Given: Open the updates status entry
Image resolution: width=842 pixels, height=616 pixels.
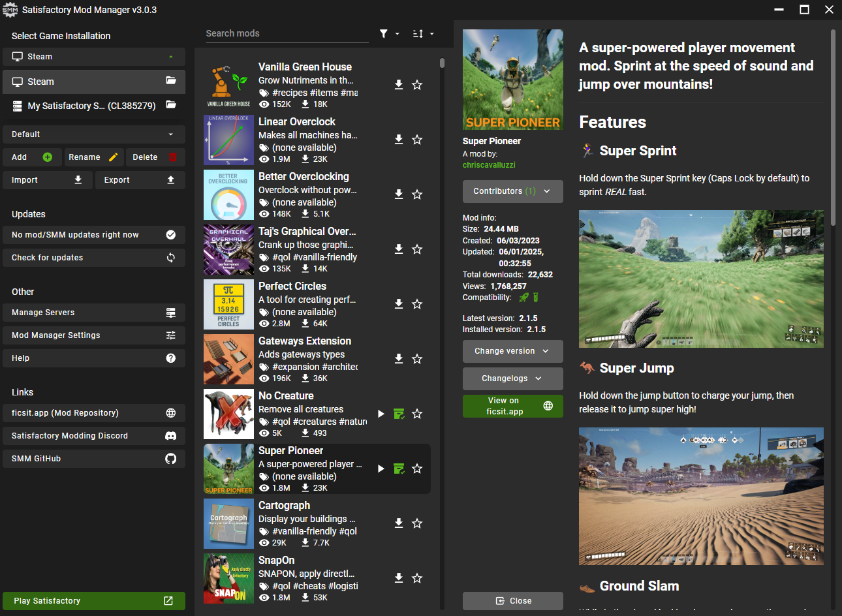Looking at the screenshot, I should click(94, 235).
